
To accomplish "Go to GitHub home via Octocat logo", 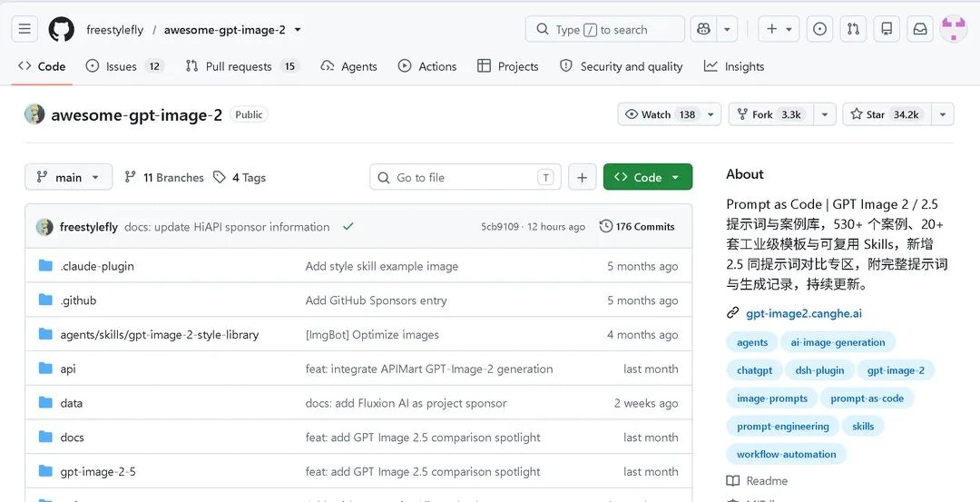I will 62,29.
